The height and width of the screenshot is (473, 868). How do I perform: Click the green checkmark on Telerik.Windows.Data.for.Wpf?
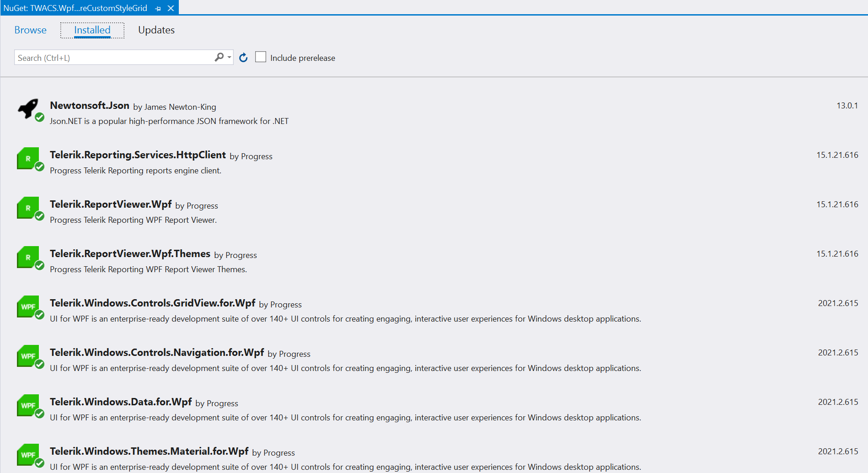[x=40, y=414]
